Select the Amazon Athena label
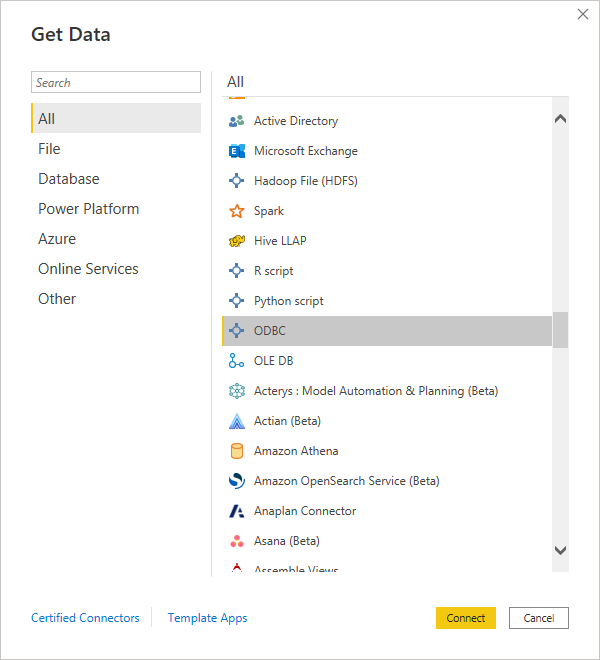The width and height of the screenshot is (600, 660). click(x=296, y=451)
